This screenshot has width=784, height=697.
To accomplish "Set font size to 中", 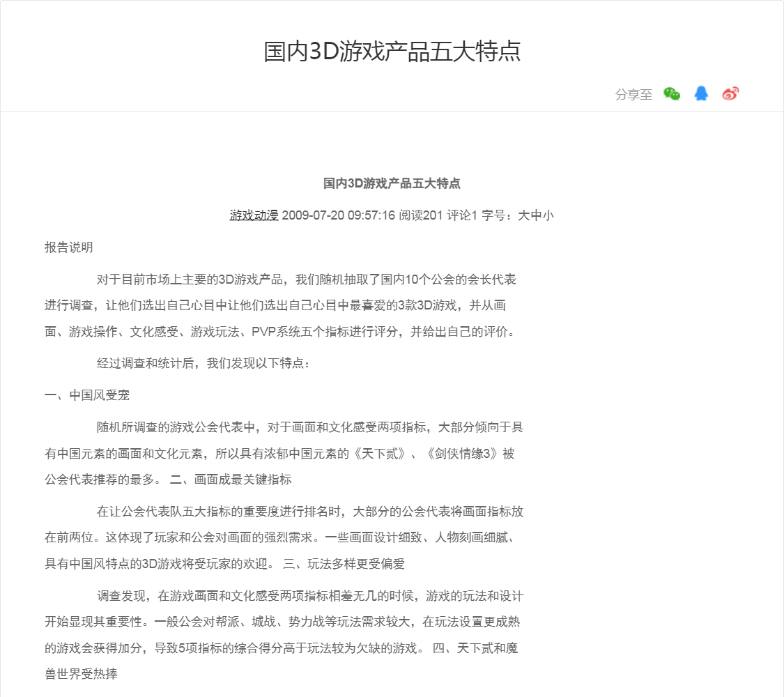I will tap(536, 215).
